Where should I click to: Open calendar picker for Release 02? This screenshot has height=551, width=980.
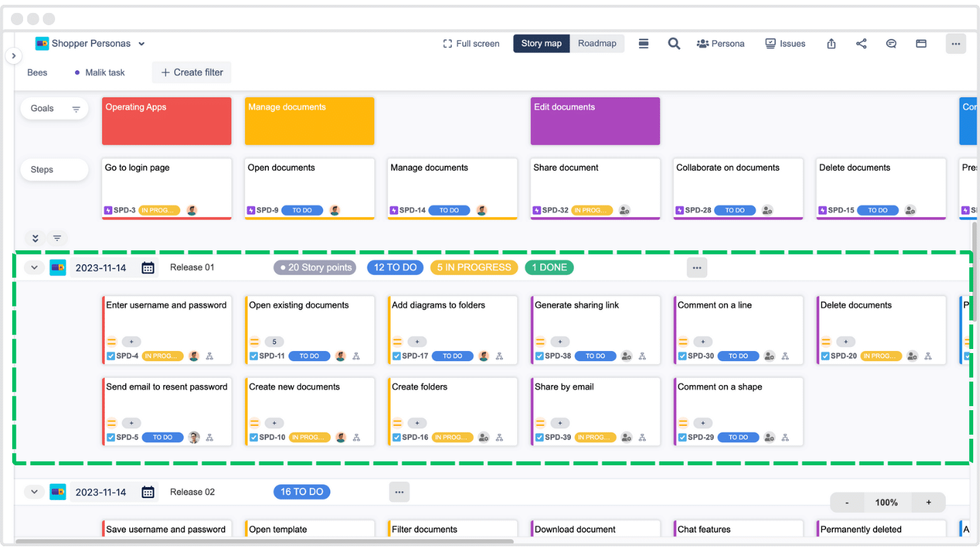pos(148,492)
